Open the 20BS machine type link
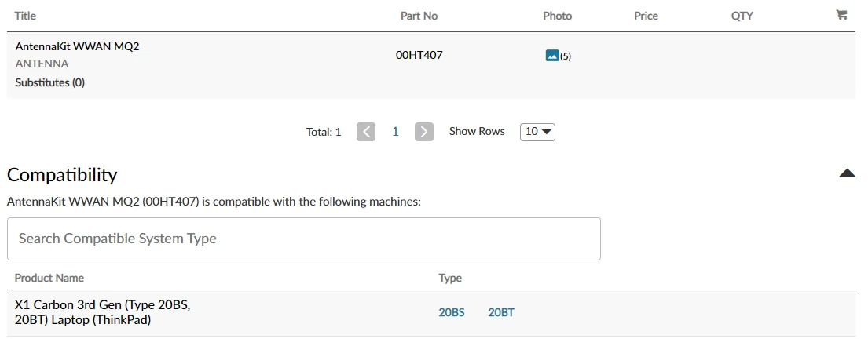 tap(452, 312)
